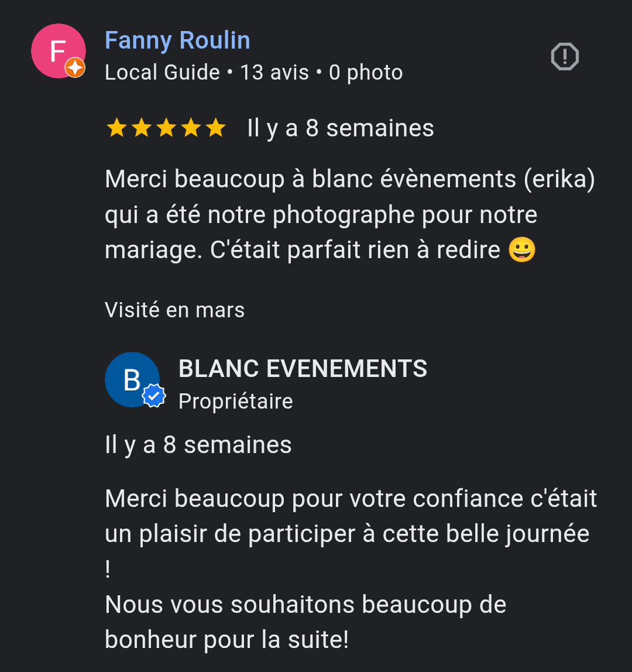The width and height of the screenshot is (632, 672).
Task: Click the orange Local Guide badge
Action: pos(75,68)
